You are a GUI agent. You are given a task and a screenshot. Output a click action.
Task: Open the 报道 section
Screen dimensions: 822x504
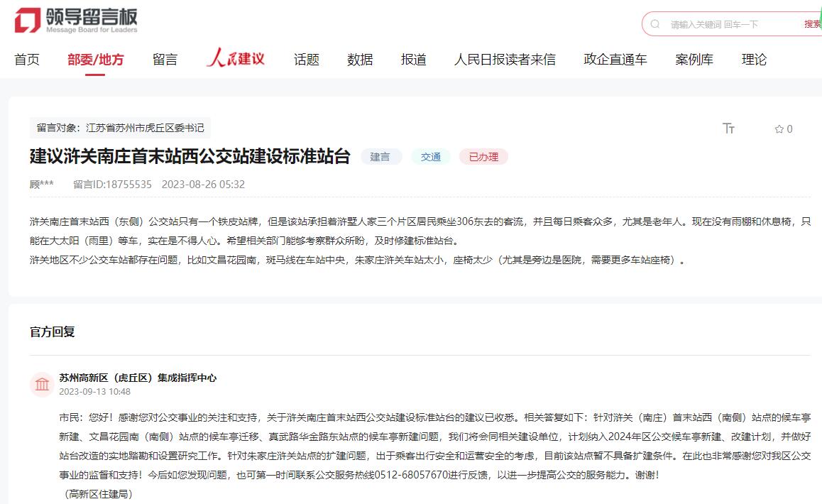coord(413,60)
